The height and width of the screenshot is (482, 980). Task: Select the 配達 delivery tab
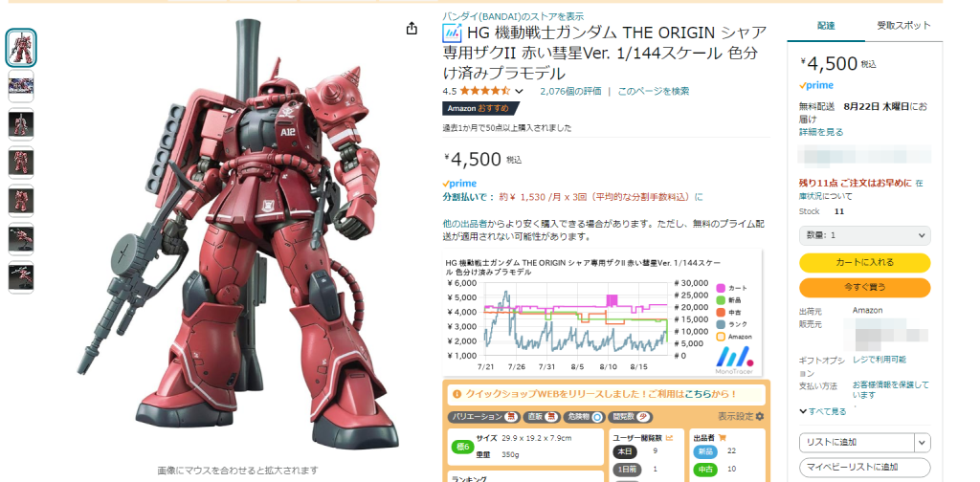tap(826, 26)
